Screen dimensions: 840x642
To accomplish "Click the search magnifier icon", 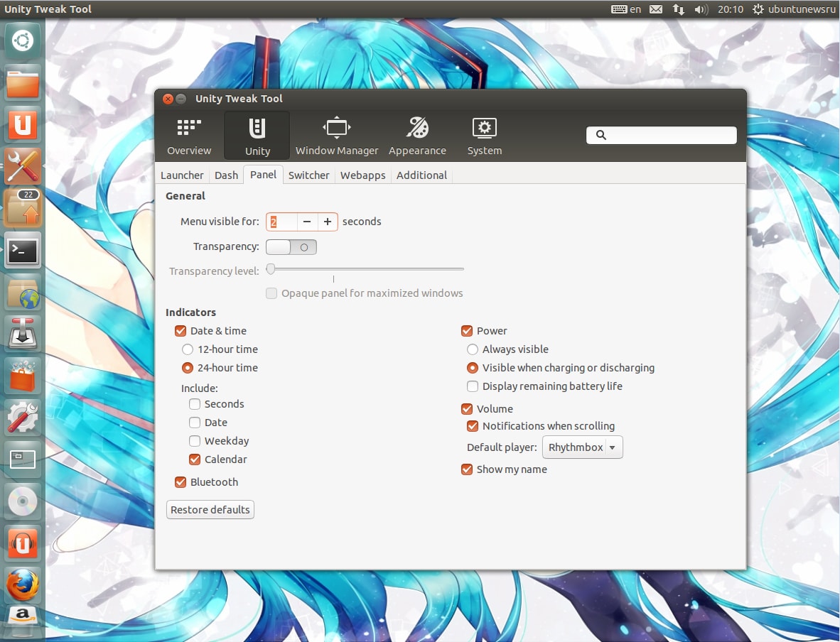I will [x=601, y=135].
